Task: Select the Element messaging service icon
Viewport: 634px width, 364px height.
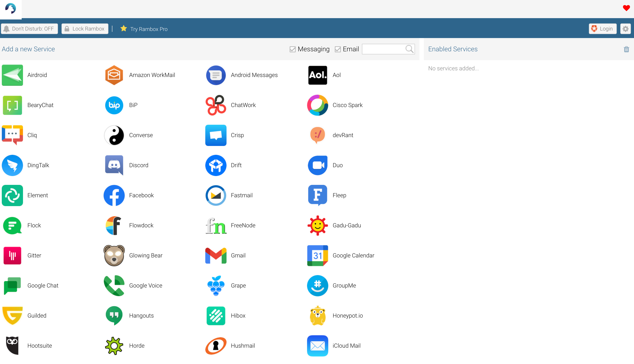Action: point(12,195)
